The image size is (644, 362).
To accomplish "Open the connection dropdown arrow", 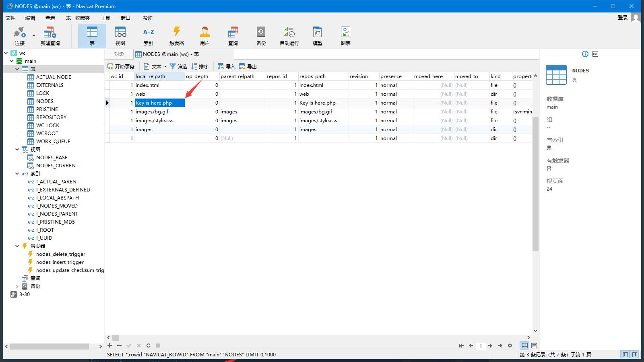I will (34, 36).
